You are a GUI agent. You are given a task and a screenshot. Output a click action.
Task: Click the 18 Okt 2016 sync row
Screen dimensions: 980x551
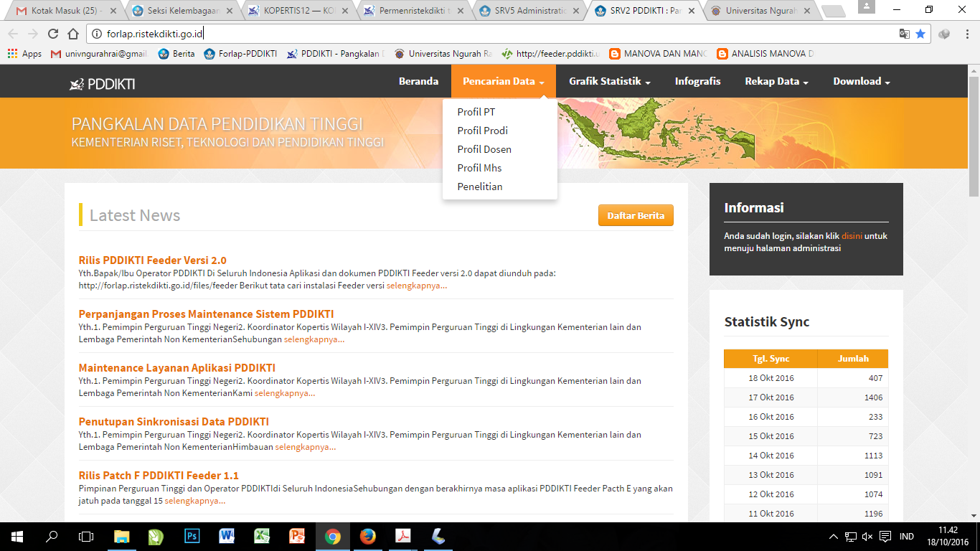coord(806,378)
